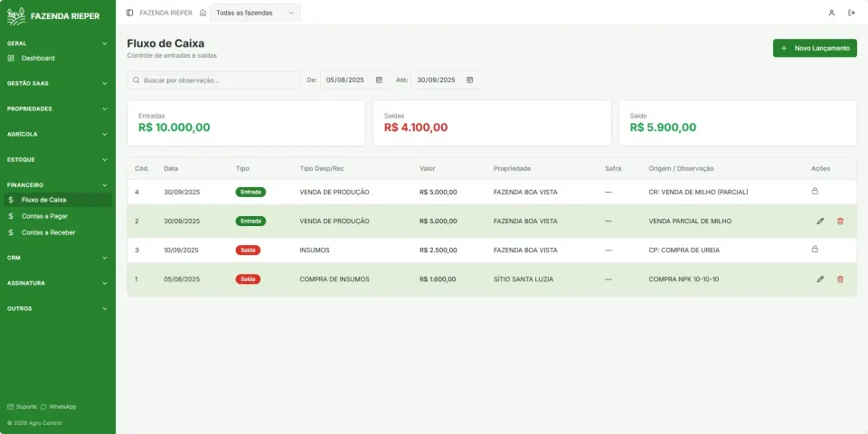The image size is (868, 434).
Task: Click the Novo Lançamento button
Action: (815, 48)
